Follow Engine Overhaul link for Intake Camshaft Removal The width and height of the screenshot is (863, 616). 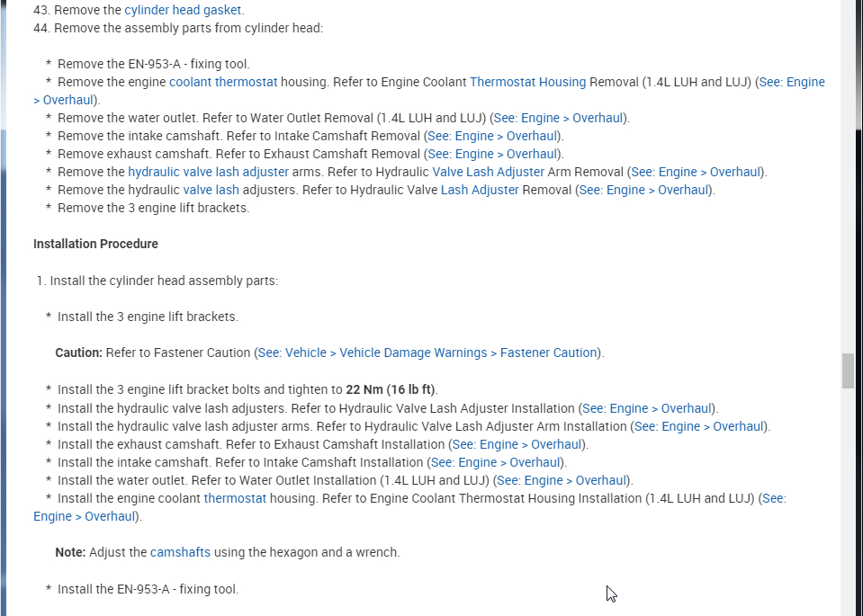pyautogui.click(x=492, y=136)
